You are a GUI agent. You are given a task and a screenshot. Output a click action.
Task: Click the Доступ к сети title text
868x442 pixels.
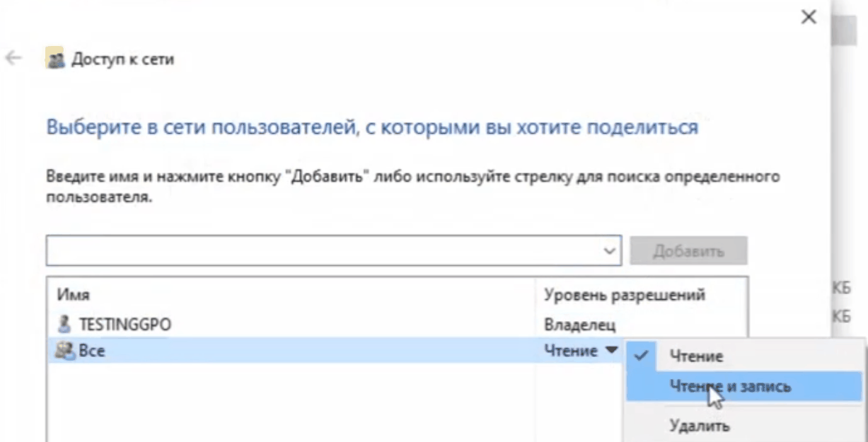coord(122,59)
